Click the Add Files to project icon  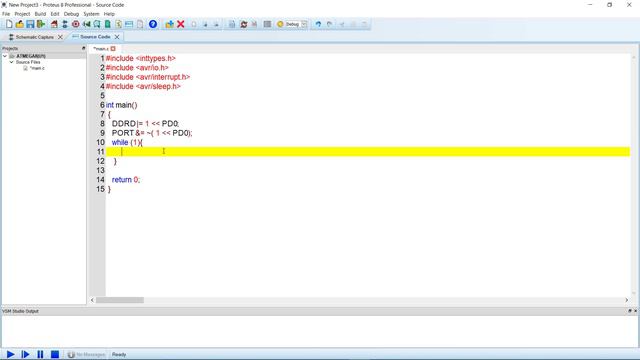point(169,24)
